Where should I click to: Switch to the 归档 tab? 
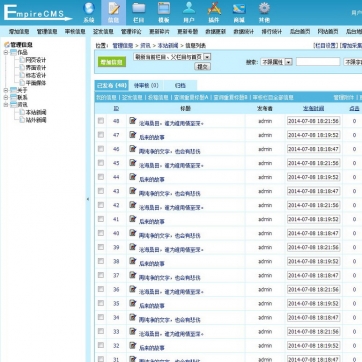click(x=180, y=85)
